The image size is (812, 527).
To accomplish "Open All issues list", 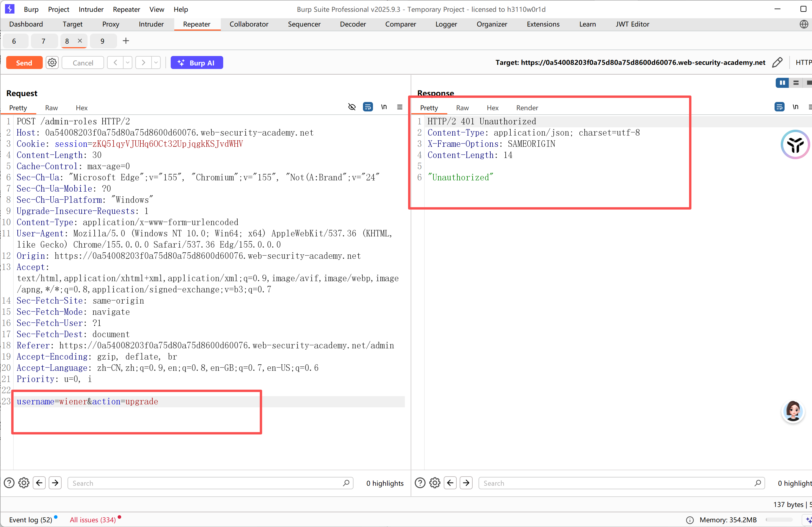I will tap(93, 520).
